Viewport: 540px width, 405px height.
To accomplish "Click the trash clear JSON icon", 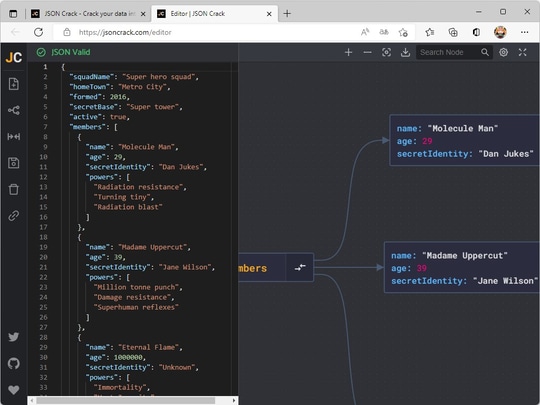I will [x=14, y=189].
